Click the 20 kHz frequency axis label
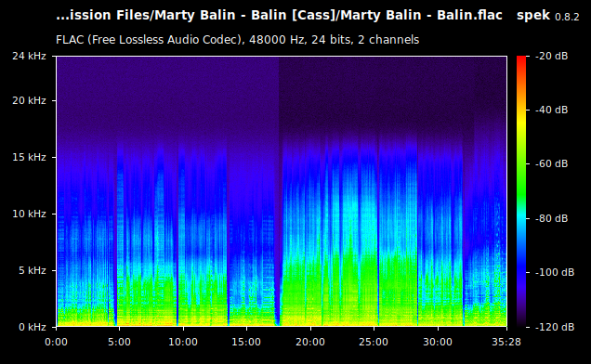The width and height of the screenshot is (591, 364). (29, 100)
